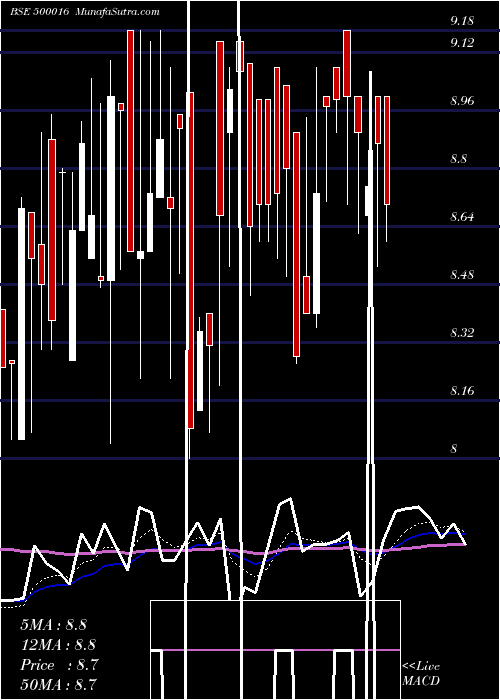Click the 5MA : 8.8 readout
Image resolution: width=500 pixels, height=700 pixels.
coord(54,625)
